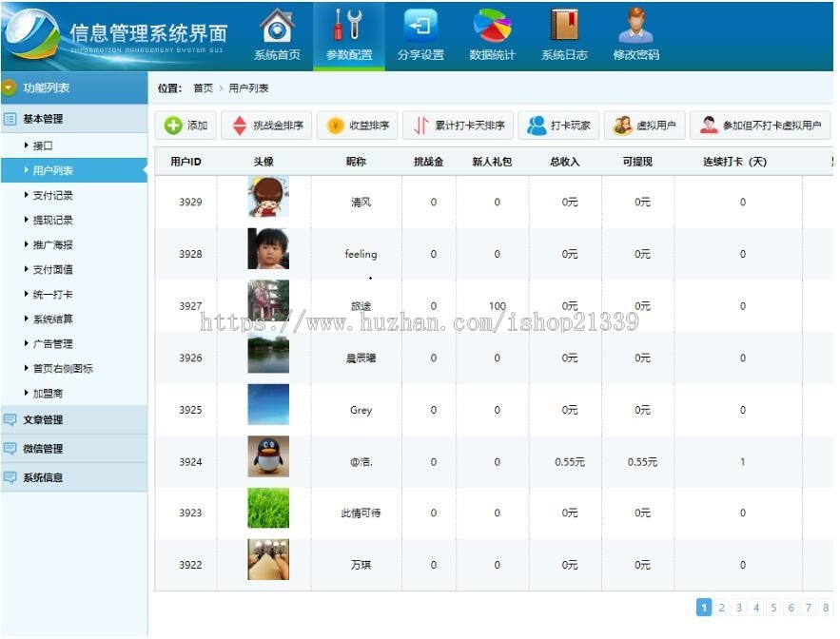Open avatar thumbnail of user feeling
The height and width of the screenshot is (639, 840).
(268, 248)
